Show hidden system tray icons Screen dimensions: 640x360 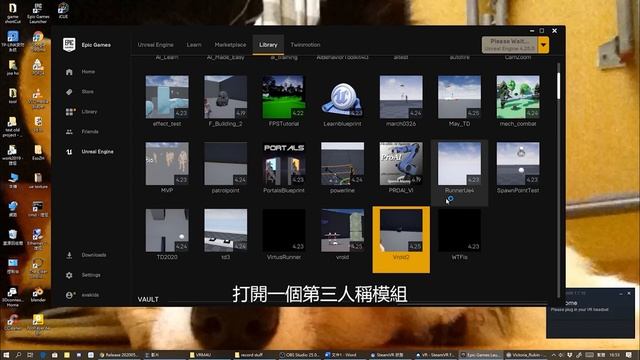(554, 355)
